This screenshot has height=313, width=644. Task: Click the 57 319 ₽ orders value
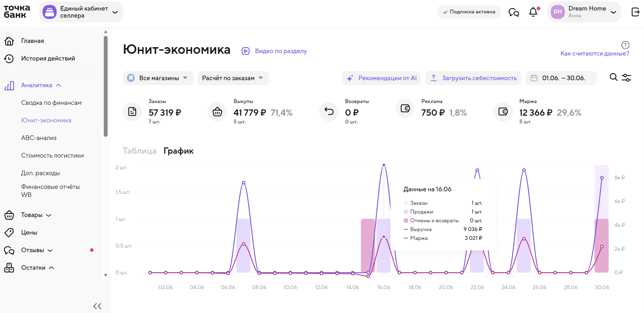pos(165,113)
